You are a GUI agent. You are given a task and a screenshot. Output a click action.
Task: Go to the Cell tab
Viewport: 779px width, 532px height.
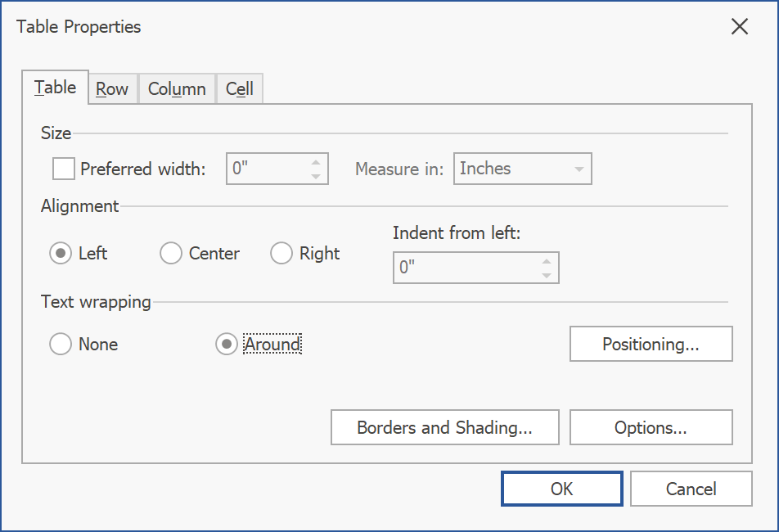[x=240, y=89]
